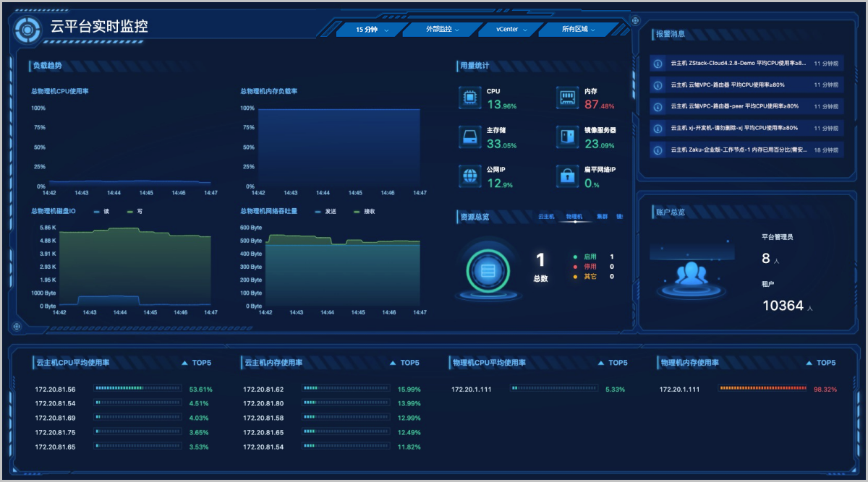Click the 主存储 storage drive icon
Screen dimensions: 868x482
click(x=469, y=137)
